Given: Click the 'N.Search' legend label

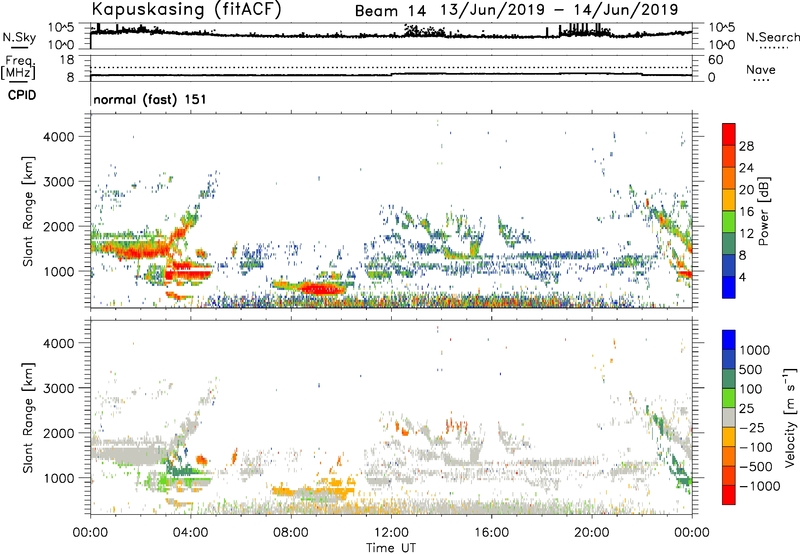Looking at the screenshot, I should [x=773, y=37].
